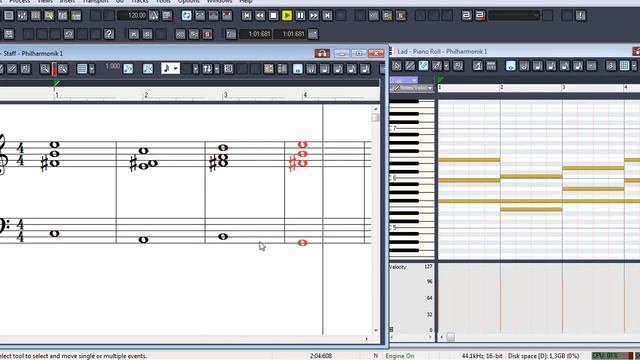Toggle Piano Roll snap to grid
This screenshot has width=640, height=360.
pyautogui.click(x=624, y=66)
